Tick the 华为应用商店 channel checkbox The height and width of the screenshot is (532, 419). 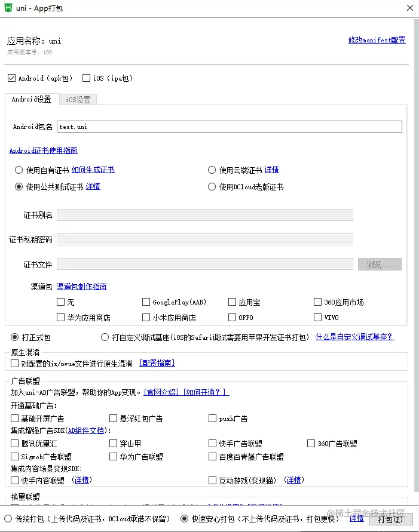pos(60,318)
